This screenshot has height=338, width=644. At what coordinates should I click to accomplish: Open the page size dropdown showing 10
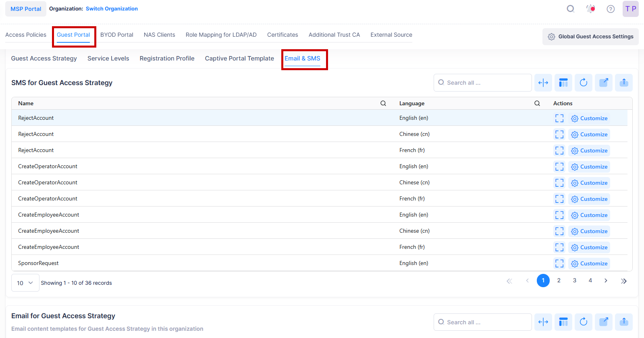point(25,283)
